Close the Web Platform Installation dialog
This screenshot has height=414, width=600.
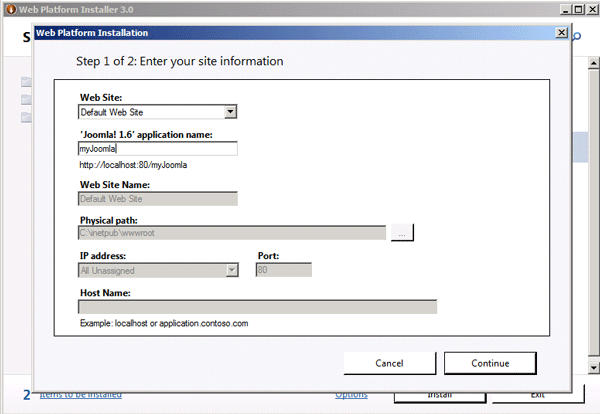pyautogui.click(x=561, y=32)
